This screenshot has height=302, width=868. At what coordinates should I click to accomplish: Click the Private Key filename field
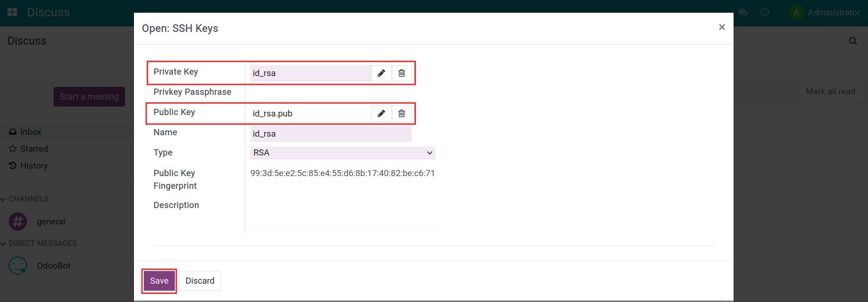(311, 73)
